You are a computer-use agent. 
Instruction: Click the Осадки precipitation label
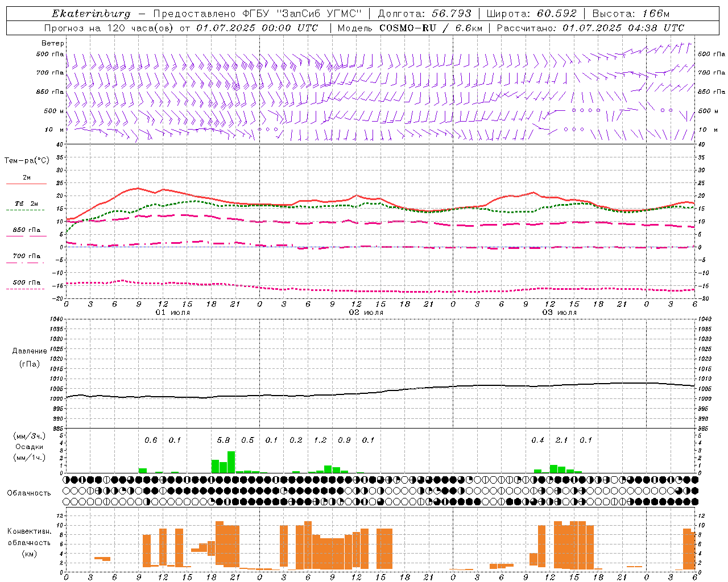29,447
